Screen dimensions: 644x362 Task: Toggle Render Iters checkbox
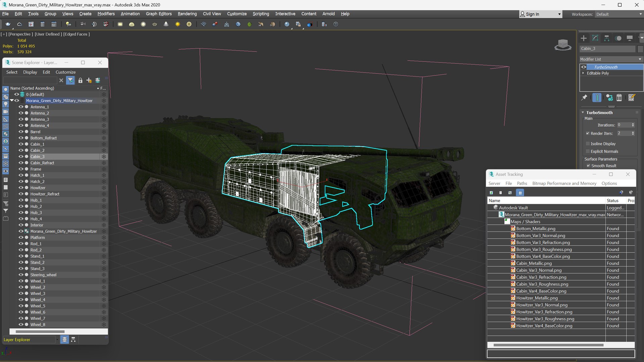coord(588,133)
